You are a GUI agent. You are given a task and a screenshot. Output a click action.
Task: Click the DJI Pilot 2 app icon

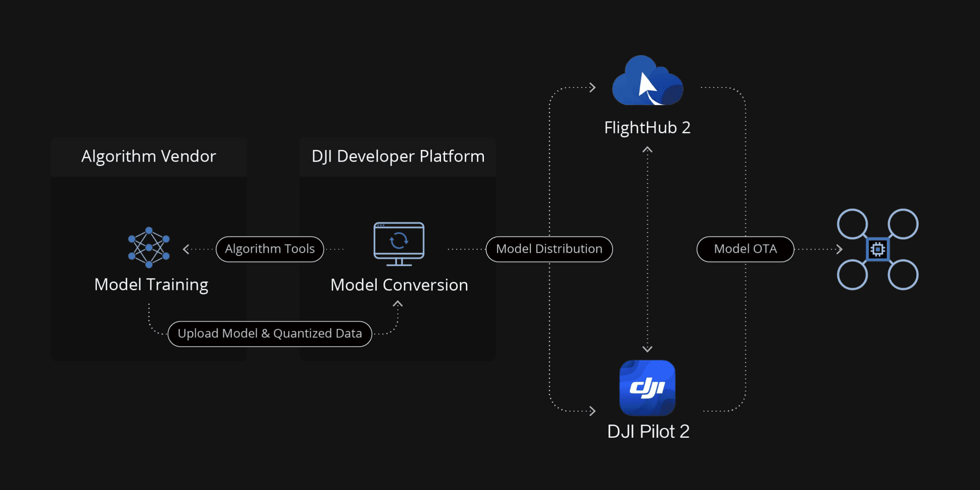point(647,388)
